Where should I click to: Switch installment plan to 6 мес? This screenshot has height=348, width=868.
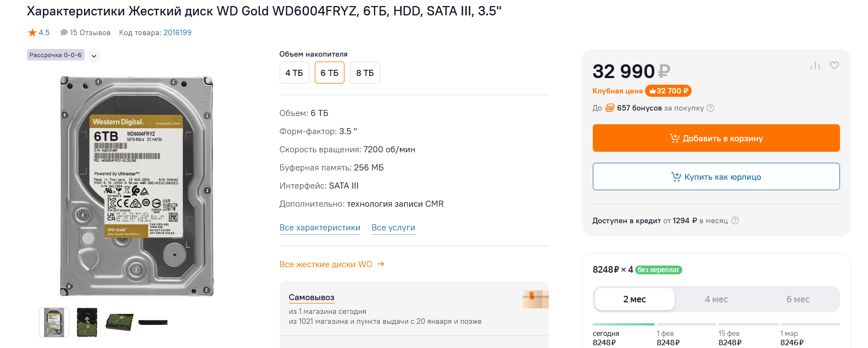[798, 299]
